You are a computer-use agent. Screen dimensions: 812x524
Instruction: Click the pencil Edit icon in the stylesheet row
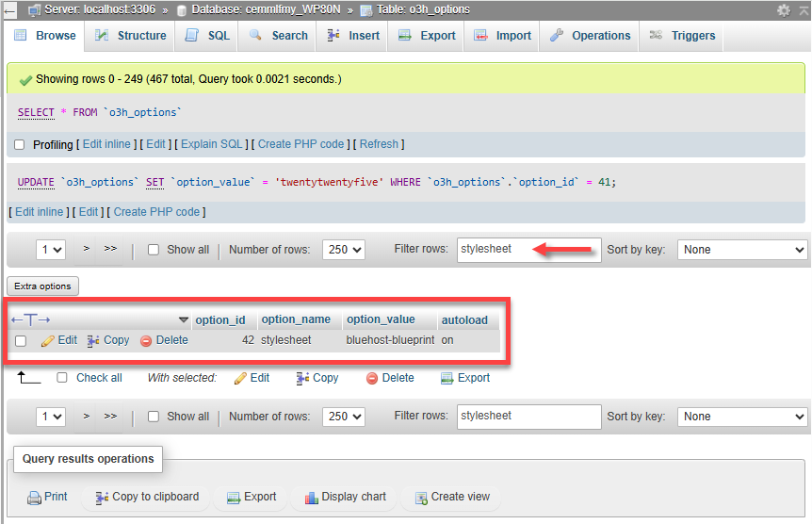click(x=48, y=341)
